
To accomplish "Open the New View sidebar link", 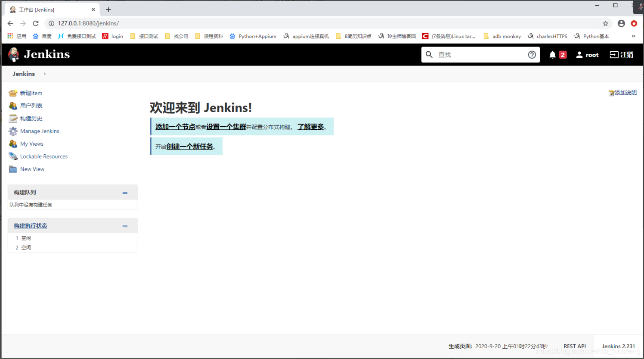I will click(32, 169).
